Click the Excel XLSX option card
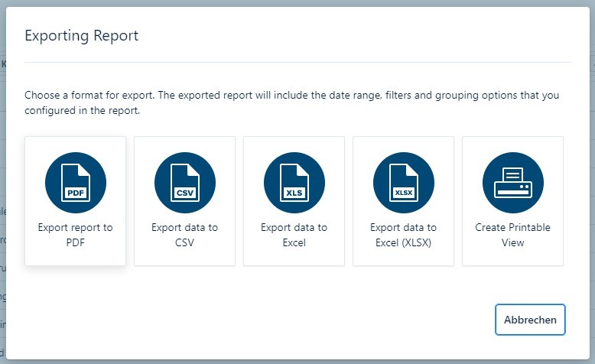Screen dimensions: 595x364 pyautogui.click(x=404, y=256)
